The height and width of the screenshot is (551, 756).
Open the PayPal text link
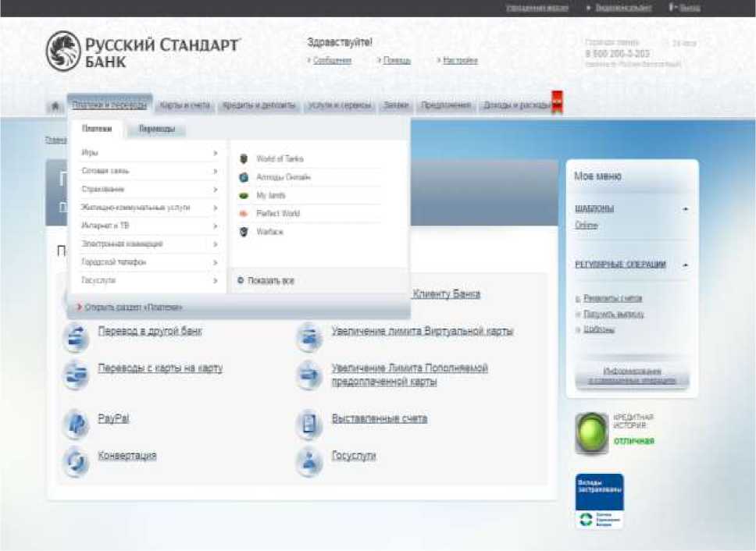(x=114, y=418)
